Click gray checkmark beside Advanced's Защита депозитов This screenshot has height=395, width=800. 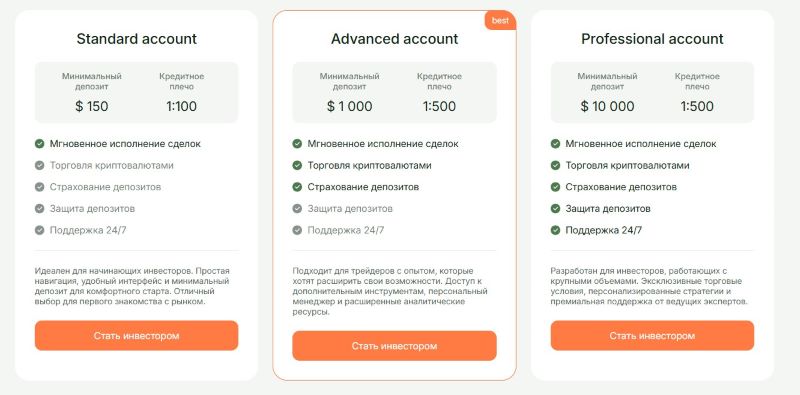pos(297,209)
